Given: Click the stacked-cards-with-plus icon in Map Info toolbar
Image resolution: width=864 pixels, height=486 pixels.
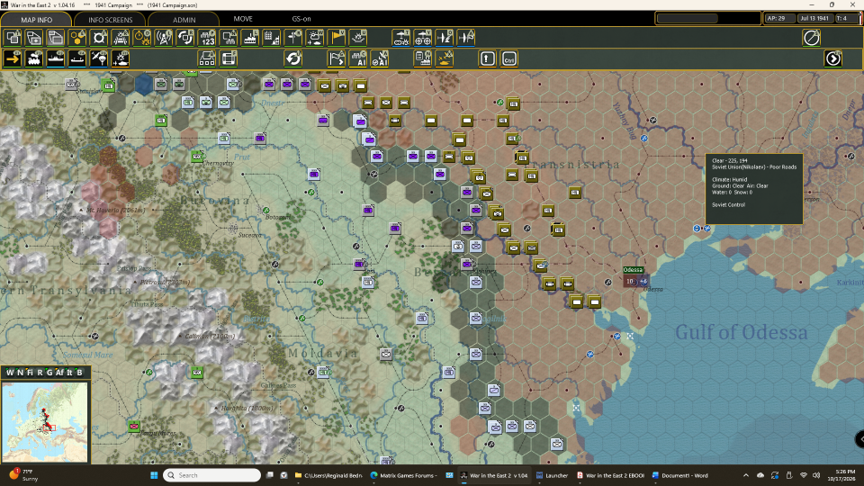Looking at the screenshot, I should [34, 38].
